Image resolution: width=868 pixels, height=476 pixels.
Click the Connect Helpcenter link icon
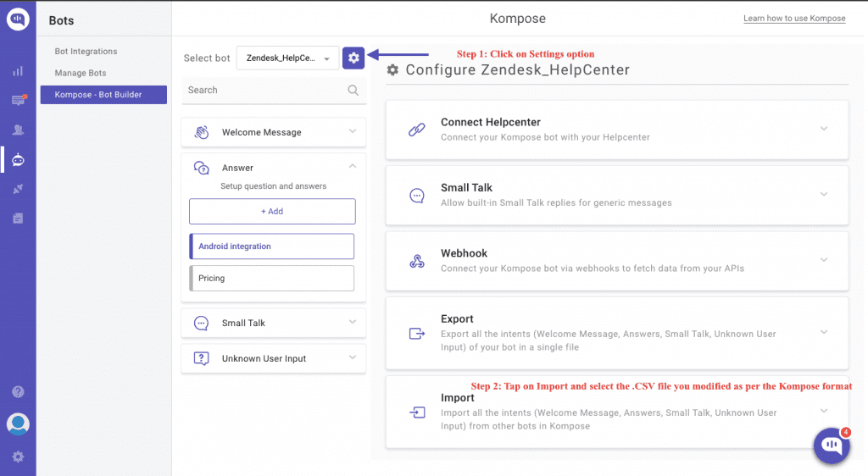pyautogui.click(x=417, y=130)
